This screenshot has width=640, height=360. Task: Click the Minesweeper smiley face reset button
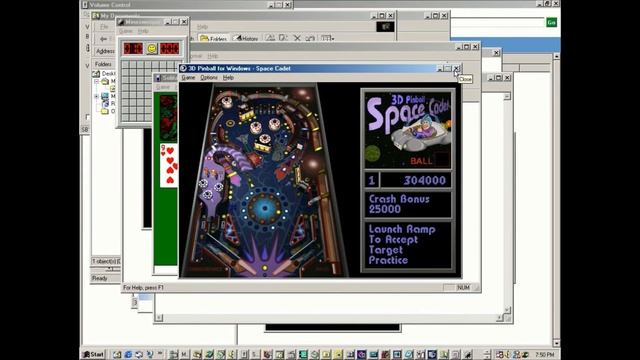pos(152,49)
